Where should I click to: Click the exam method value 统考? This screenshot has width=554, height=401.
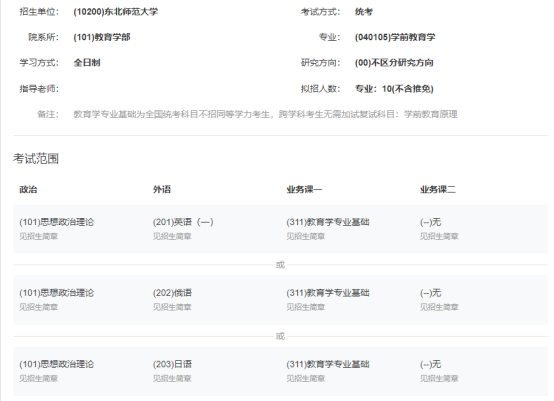click(364, 12)
